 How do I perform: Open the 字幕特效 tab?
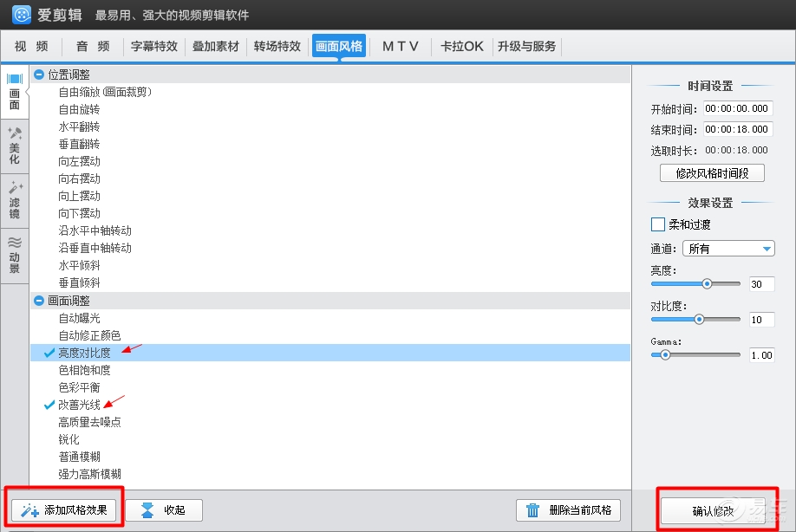tap(154, 47)
